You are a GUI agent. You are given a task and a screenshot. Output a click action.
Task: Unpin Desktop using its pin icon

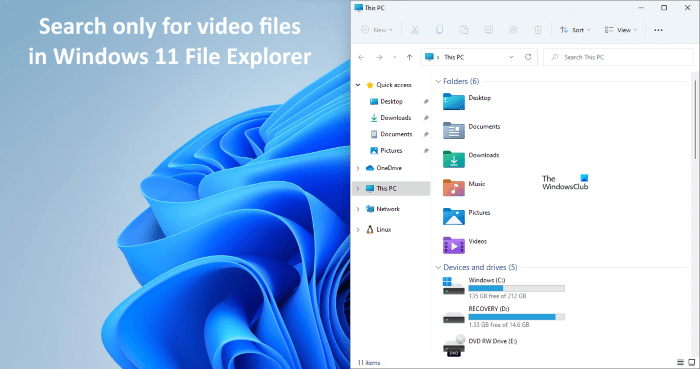point(426,102)
